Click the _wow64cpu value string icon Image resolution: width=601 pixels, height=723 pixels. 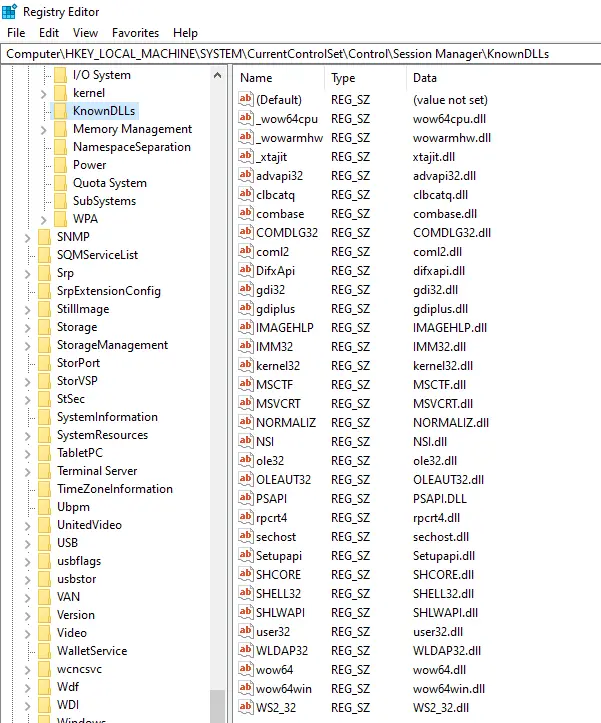click(245, 118)
